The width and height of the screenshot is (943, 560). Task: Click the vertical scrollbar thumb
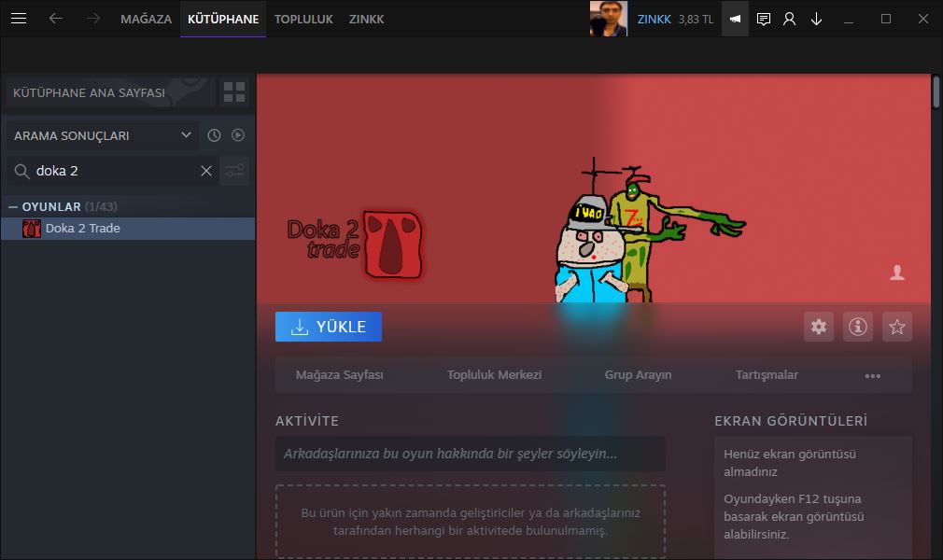coord(936,92)
